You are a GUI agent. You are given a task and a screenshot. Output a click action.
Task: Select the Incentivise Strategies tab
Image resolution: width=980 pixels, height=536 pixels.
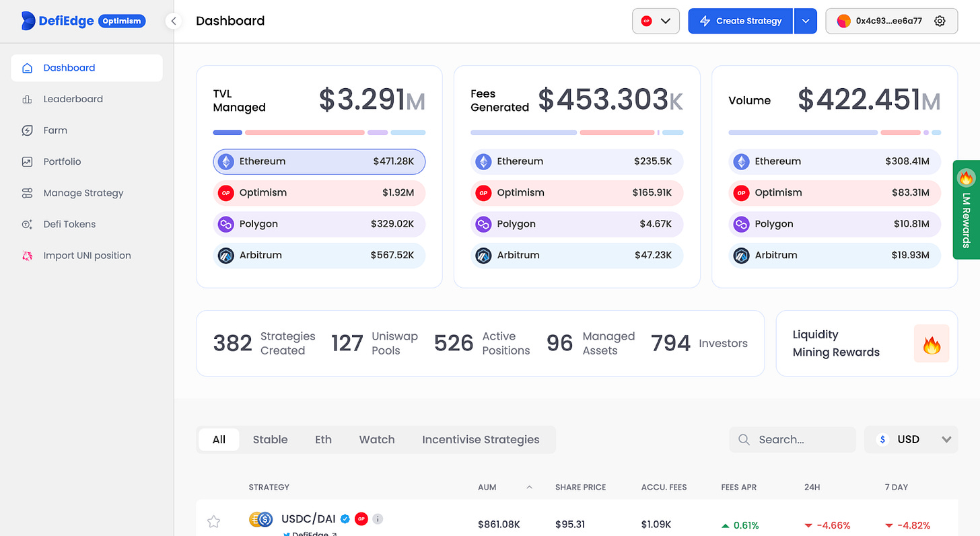click(481, 440)
